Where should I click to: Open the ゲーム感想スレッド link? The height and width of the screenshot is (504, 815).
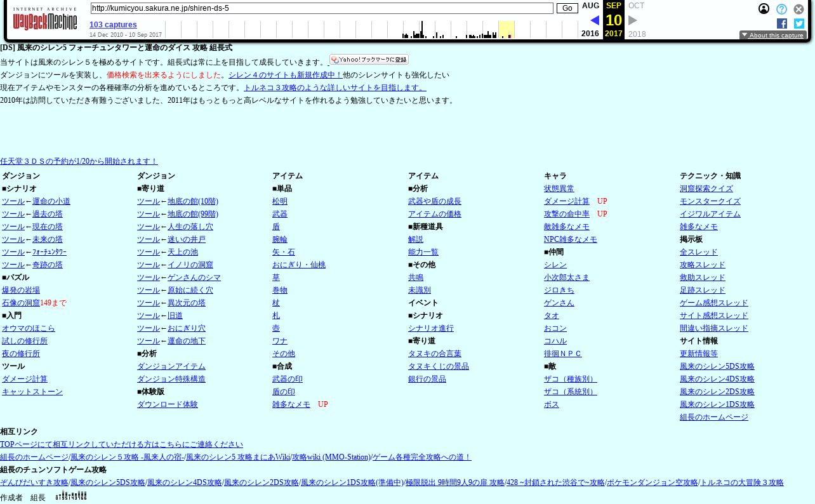(x=714, y=303)
